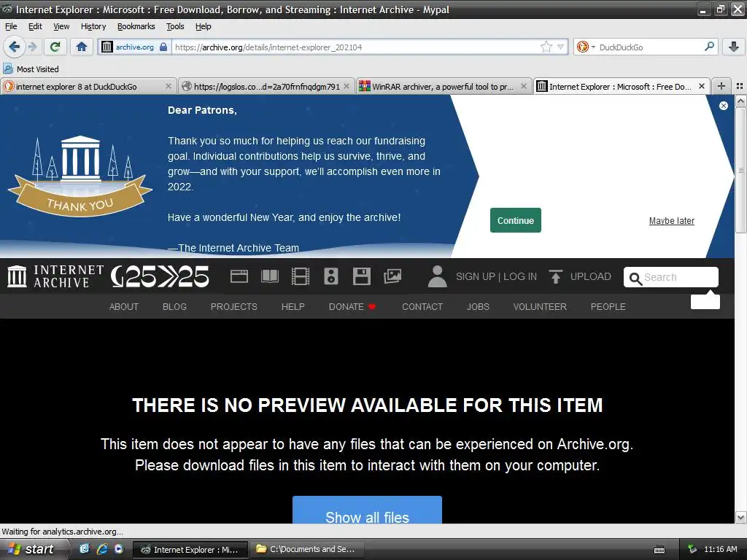Open the Tools menu
This screenshot has height=560, width=747.
(x=175, y=26)
